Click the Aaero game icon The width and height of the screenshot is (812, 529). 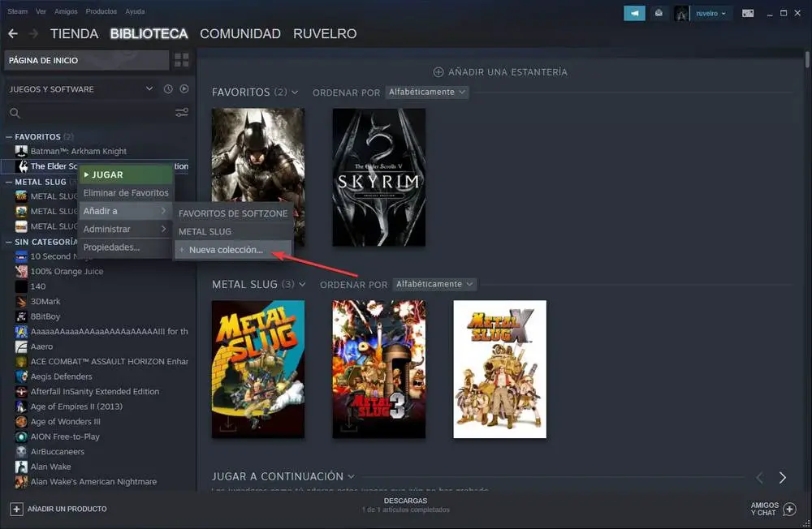21,346
